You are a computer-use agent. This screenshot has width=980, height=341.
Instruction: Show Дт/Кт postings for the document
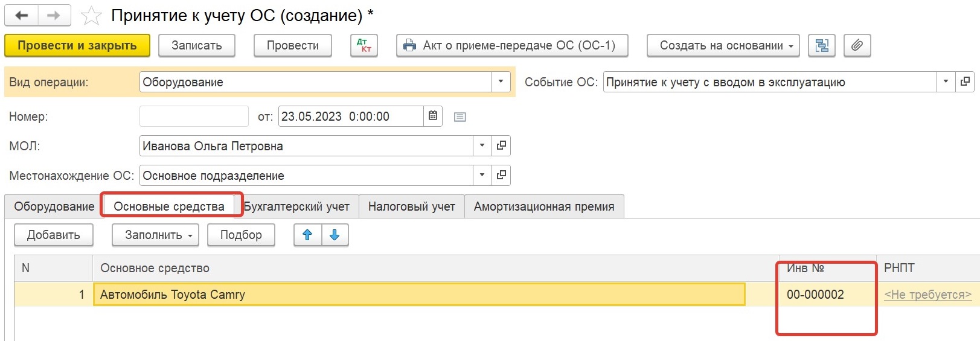364,45
